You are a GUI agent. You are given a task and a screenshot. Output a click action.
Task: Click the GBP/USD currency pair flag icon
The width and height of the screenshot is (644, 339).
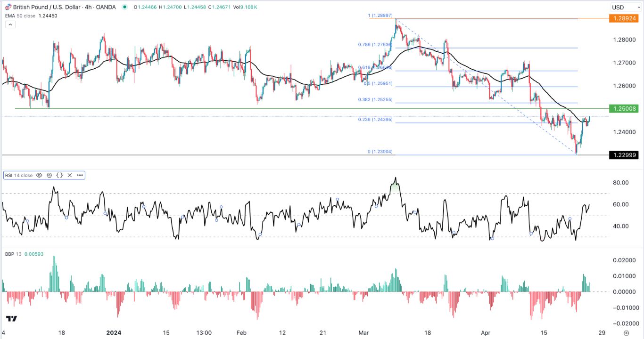(8, 7)
